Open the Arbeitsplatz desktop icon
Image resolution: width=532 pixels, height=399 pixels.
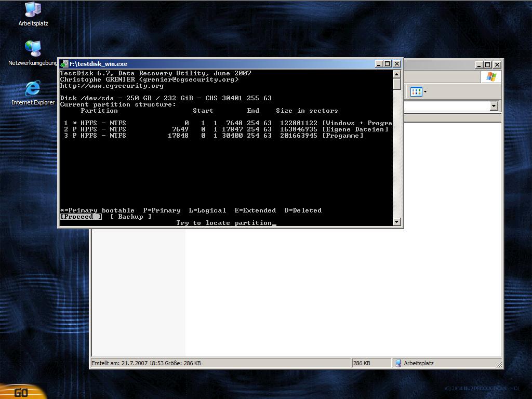point(33,14)
